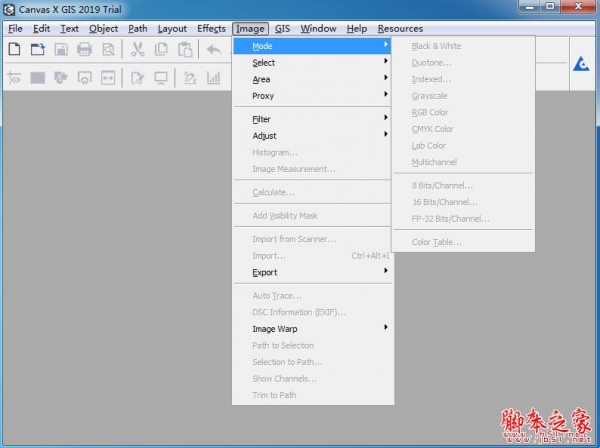
Task: Click the New document icon
Action: tap(15, 49)
